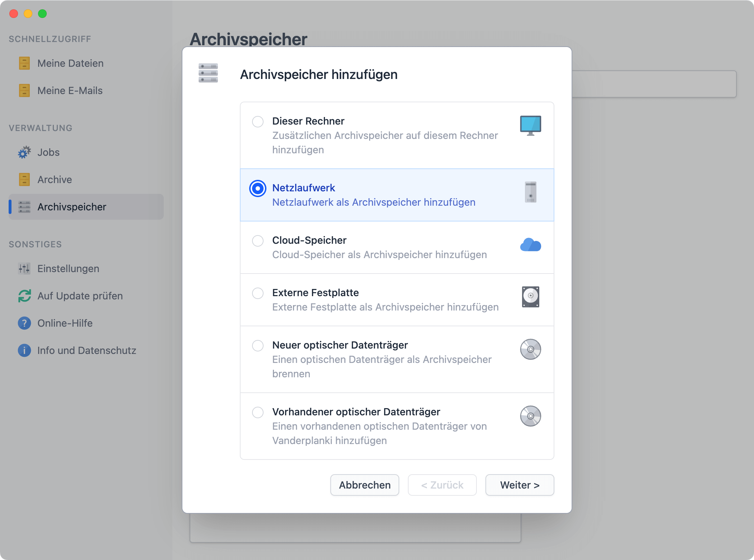Click the Abbrechen button

364,485
